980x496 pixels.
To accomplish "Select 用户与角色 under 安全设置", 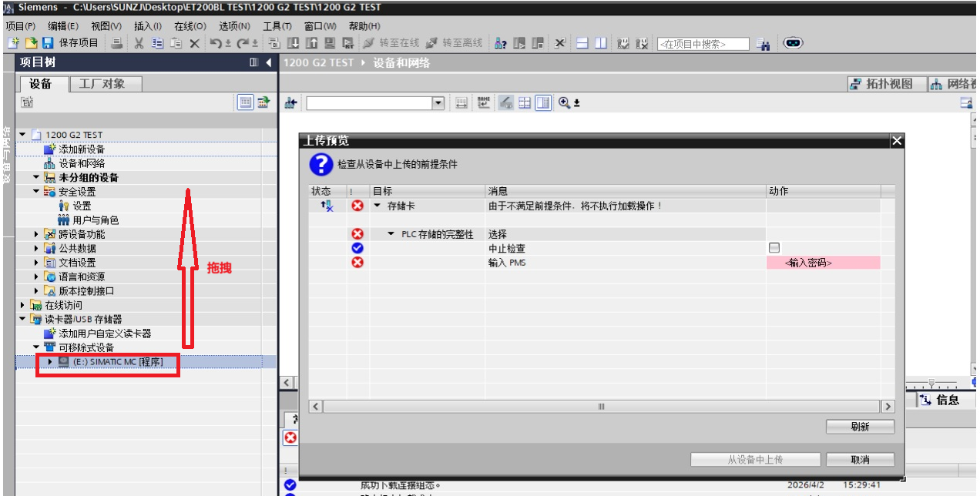I will tap(96, 220).
